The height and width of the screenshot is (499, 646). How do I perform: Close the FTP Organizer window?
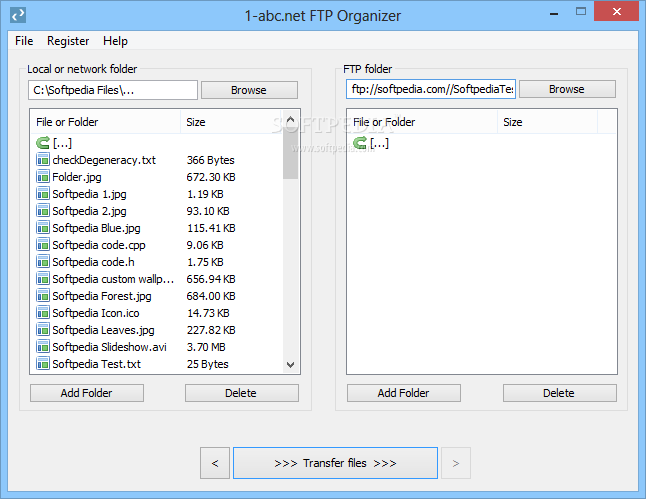tap(617, 11)
